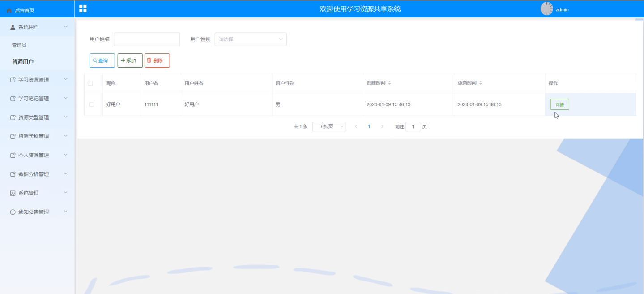
Task: Focus the 用户姓名 input field
Action: click(x=147, y=39)
